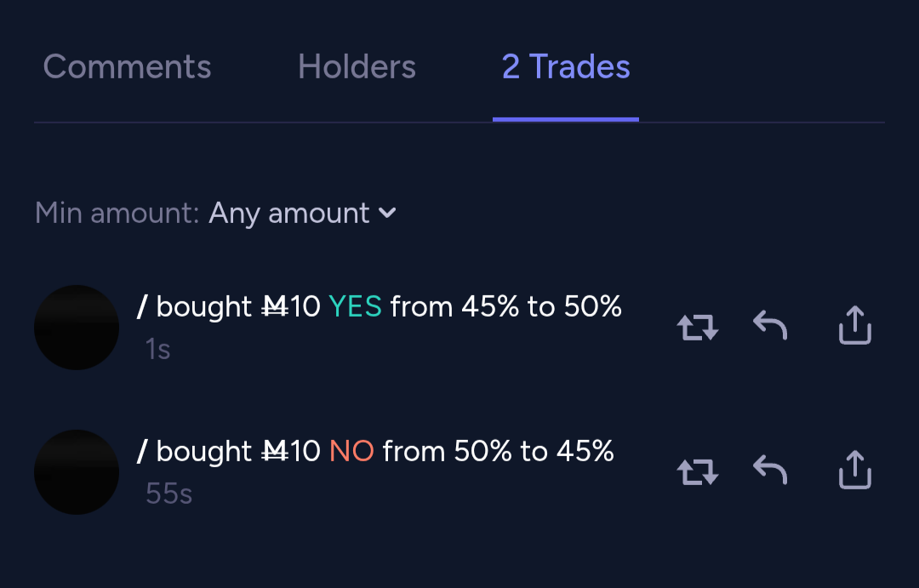Click the Min amount label
Viewport: 919px width, 588px height.
[x=117, y=213]
